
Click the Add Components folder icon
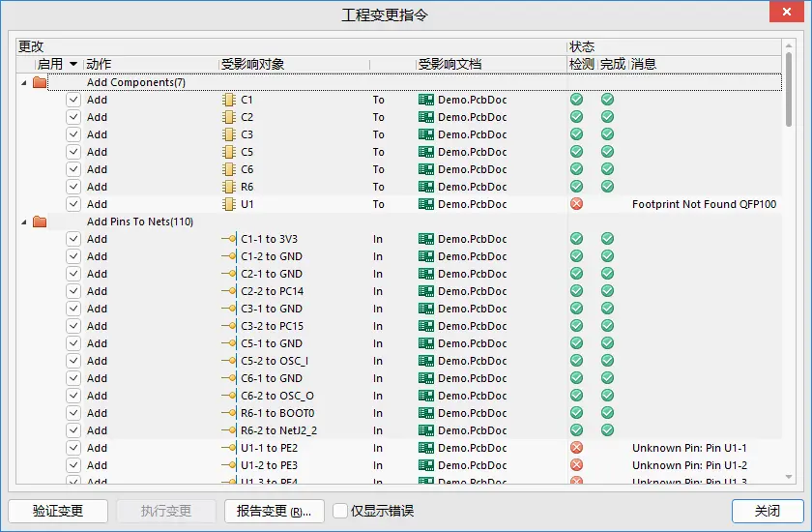pos(40,82)
